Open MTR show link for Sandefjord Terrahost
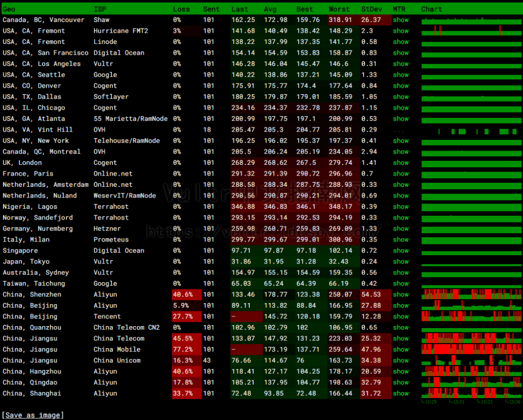The image size is (523, 420). point(400,218)
